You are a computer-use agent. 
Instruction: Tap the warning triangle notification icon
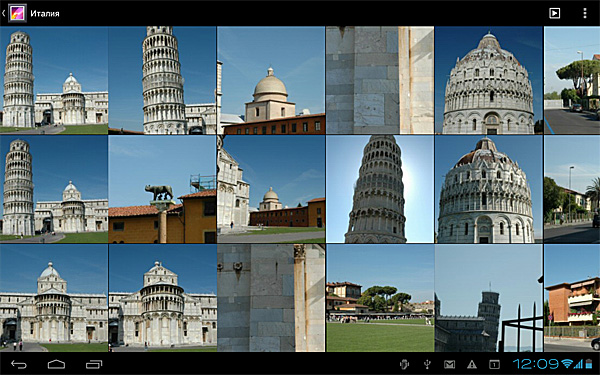472,364
